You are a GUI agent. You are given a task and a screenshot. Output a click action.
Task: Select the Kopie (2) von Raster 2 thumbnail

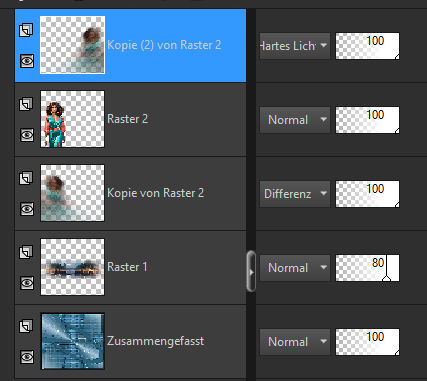point(72,45)
